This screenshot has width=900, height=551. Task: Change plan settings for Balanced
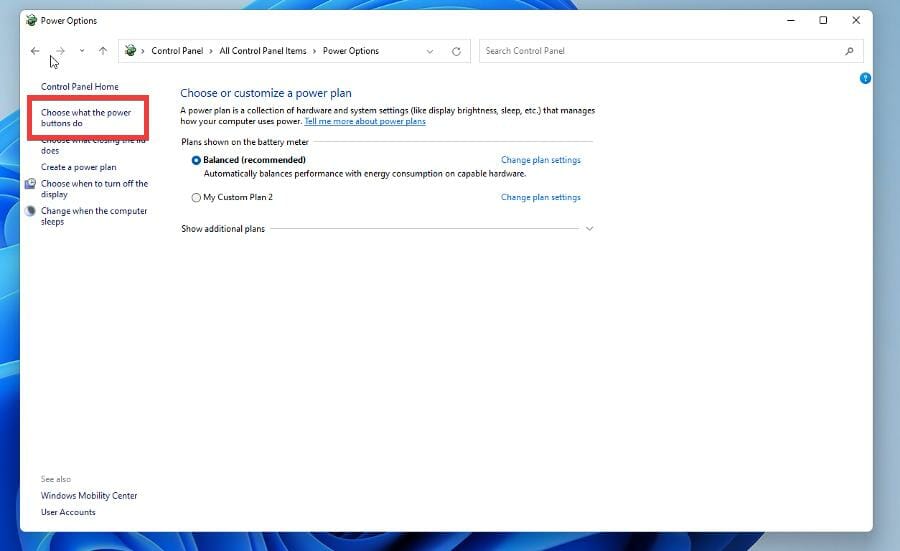point(541,160)
